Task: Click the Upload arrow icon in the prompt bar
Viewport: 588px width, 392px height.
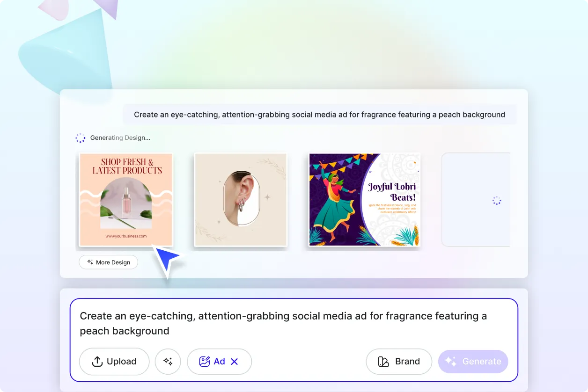Action: pos(97,361)
